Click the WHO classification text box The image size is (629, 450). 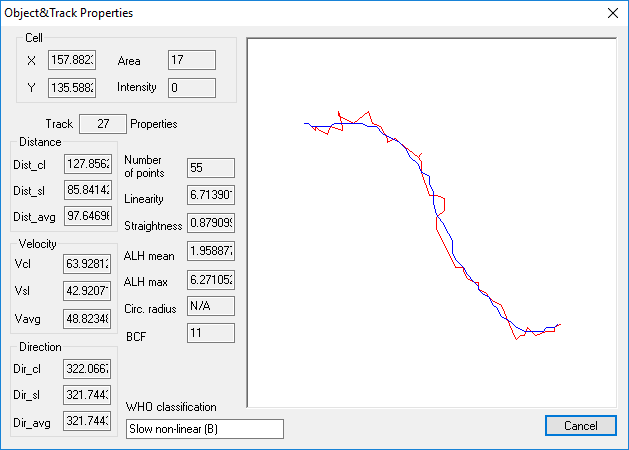point(205,429)
